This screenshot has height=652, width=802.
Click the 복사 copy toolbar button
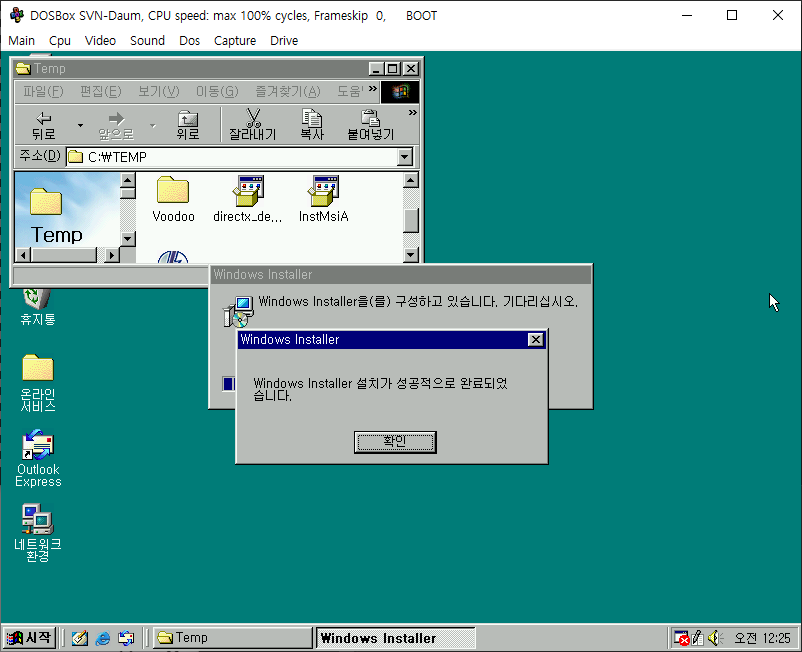pyautogui.click(x=311, y=125)
